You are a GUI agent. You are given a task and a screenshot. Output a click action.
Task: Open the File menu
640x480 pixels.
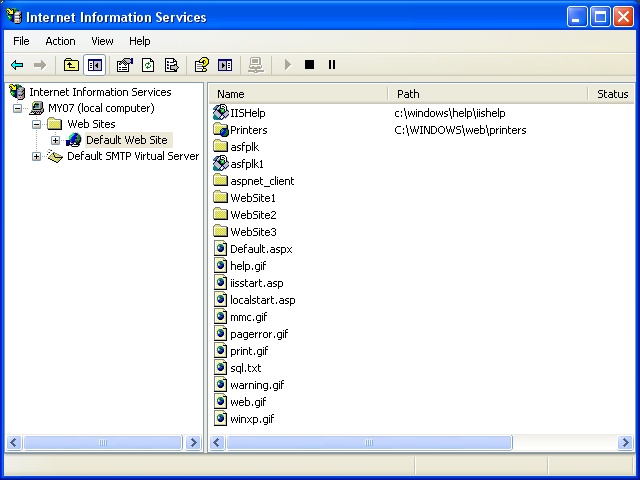21,41
